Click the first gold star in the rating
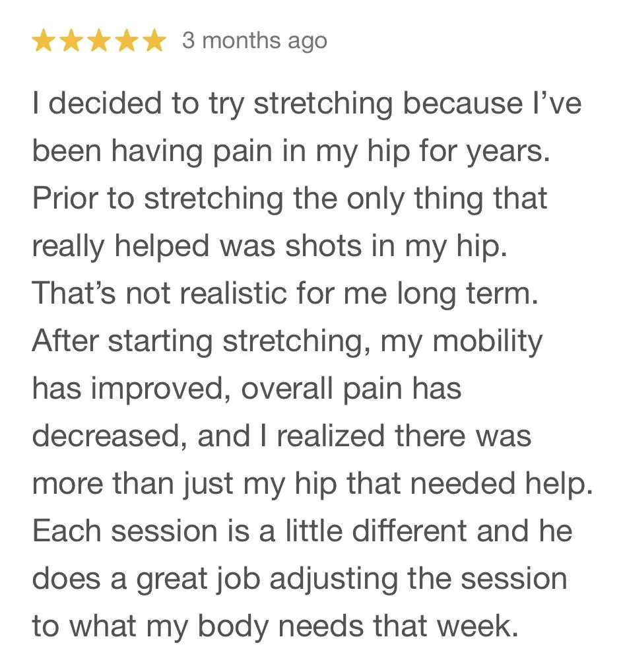The image size is (621, 672). [x=43, y=41]
